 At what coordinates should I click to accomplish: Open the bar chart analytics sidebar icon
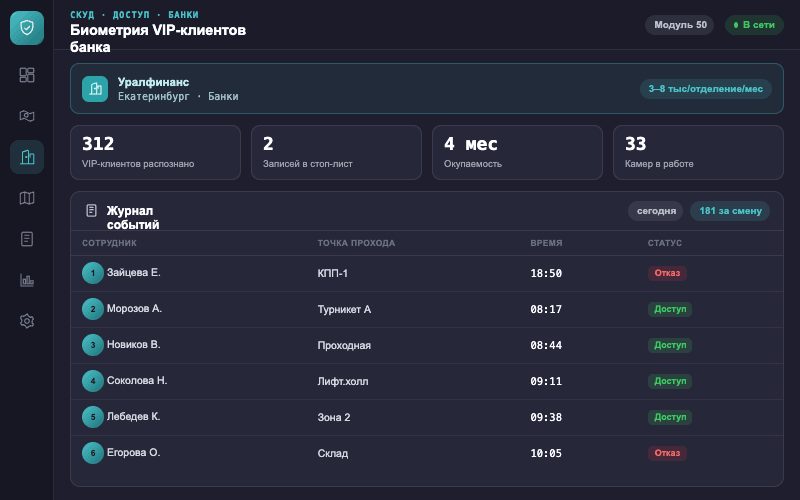(x=27, y=280)
